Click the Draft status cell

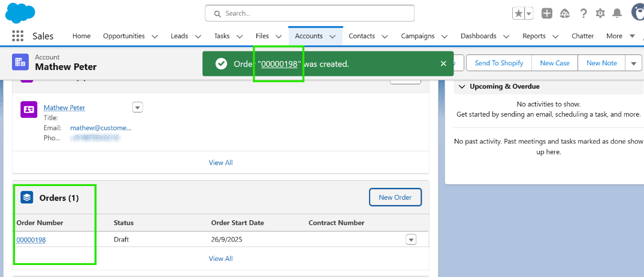point(121,239)
